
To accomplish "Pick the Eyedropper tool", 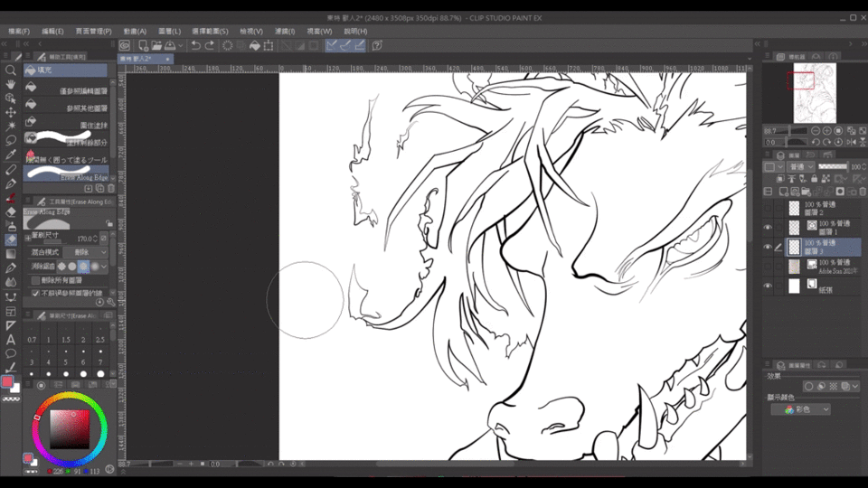I will click(11, 155).
